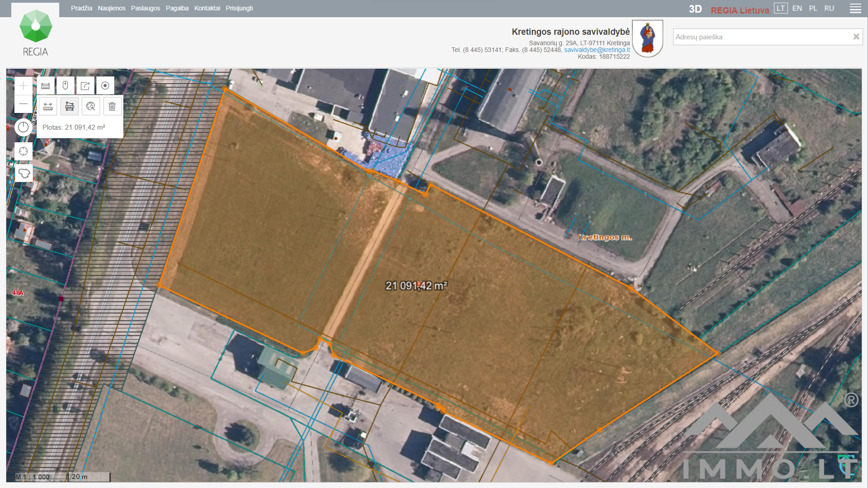Switch to 3D view
868x488 pixels.
click(x=695, y=9)
